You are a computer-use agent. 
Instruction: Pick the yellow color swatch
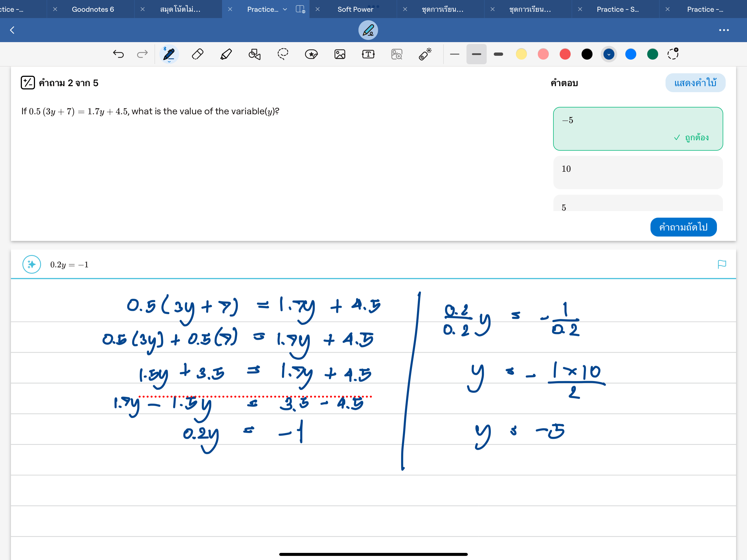[521, 54]
